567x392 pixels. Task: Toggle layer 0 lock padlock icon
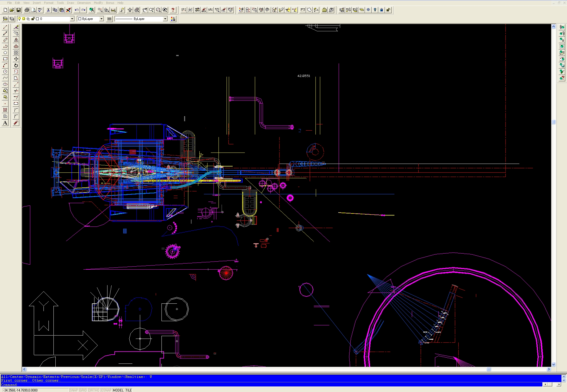[33, 19]
